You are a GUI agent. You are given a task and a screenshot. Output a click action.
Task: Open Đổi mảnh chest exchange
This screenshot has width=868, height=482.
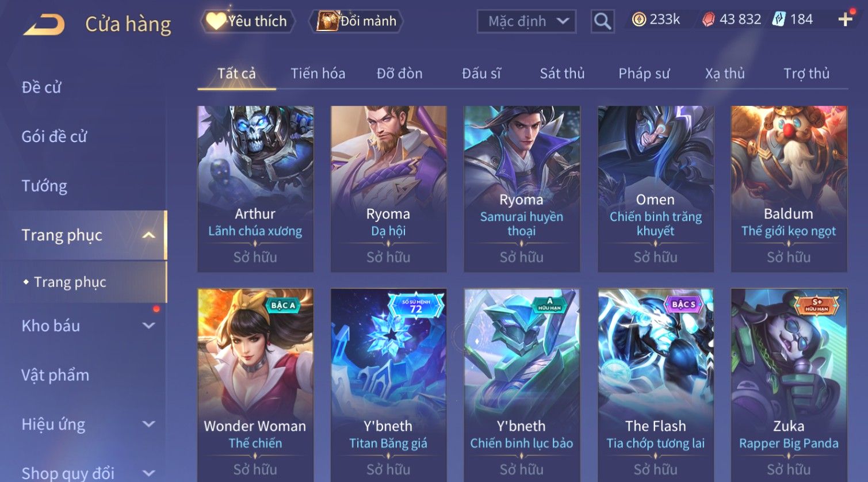coord(357,21)
